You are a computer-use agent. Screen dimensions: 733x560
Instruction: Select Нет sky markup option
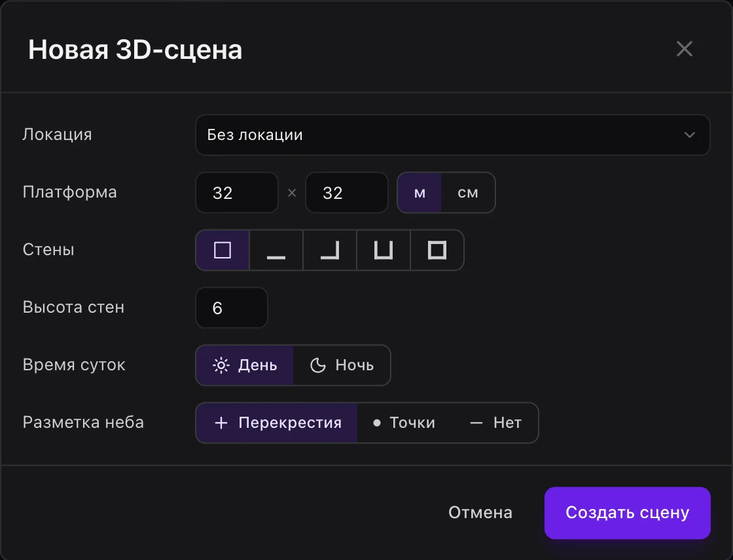point(495,423)
